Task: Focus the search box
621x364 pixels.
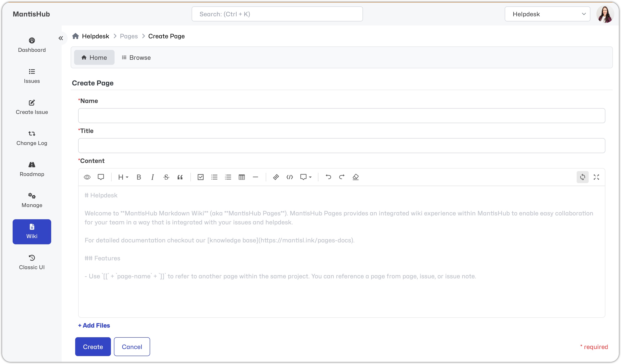Action: pyautogui.click(x=277, y=14)
